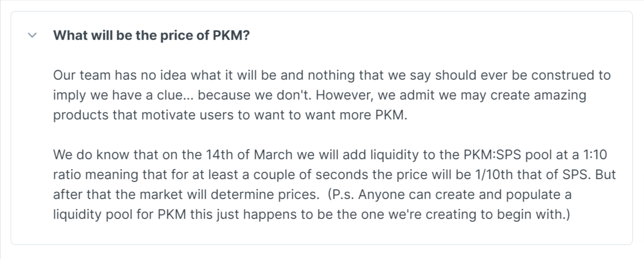Image resolution: width=644 pixels, height=259 pixels.
Task: Click "because we don't." phrase
Action: pyautogui.click(x=255, y=95)
